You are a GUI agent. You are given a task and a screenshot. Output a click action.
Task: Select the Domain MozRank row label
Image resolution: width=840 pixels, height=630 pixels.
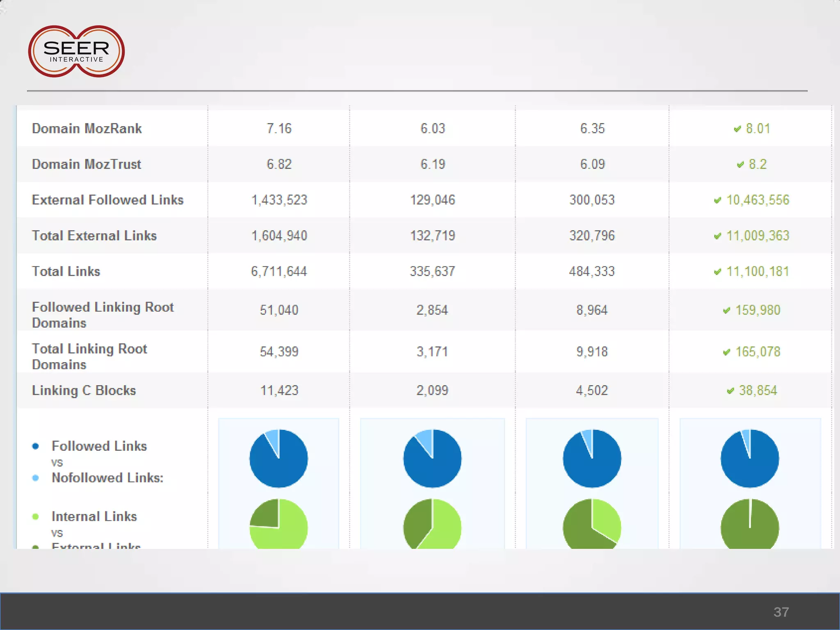click(87, 128)
